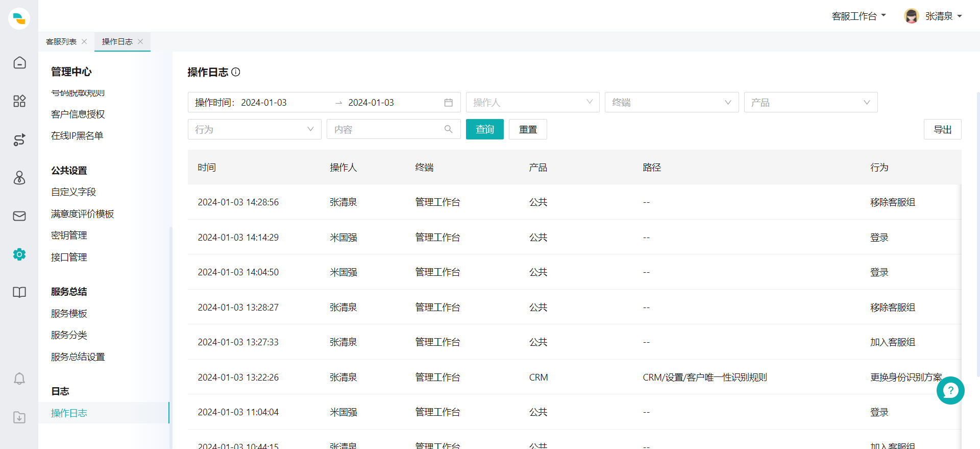Click the 管理中心 section heading
980x449 pixels.
(x=71, y=72)
